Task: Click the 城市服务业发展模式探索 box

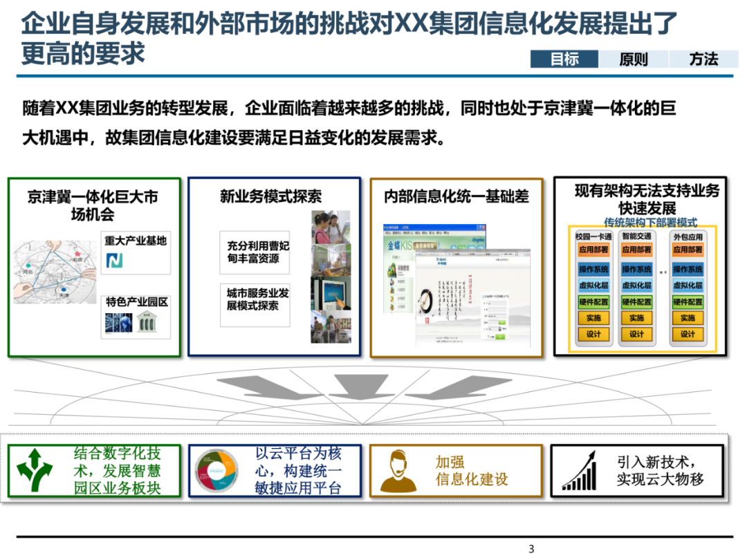Action: pos(255,305)
